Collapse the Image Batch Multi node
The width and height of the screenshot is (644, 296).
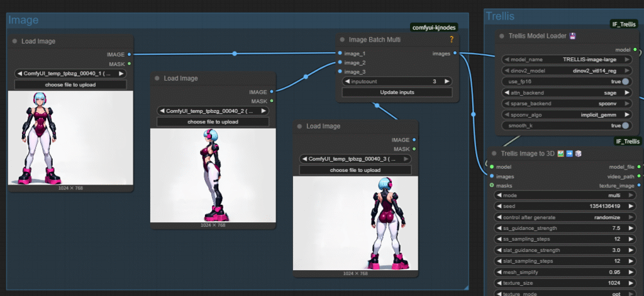click(x=343, y=40)
